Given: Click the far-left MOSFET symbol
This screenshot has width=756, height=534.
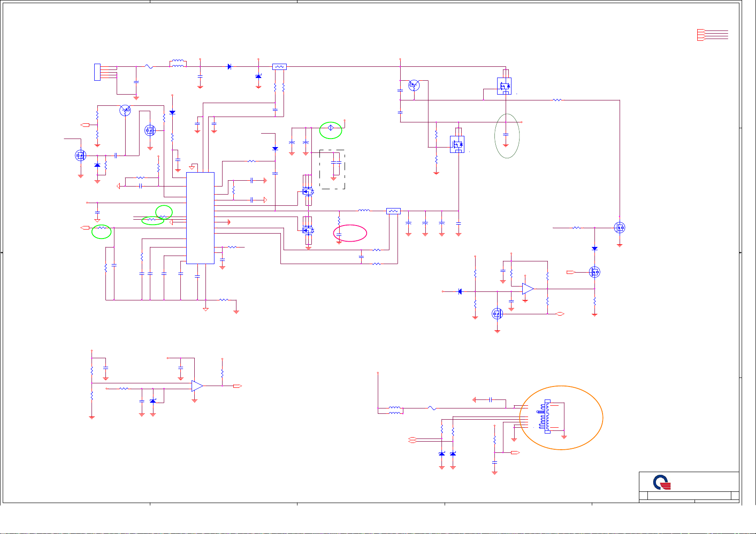Looking at the screenshot, I should point(80,156).
